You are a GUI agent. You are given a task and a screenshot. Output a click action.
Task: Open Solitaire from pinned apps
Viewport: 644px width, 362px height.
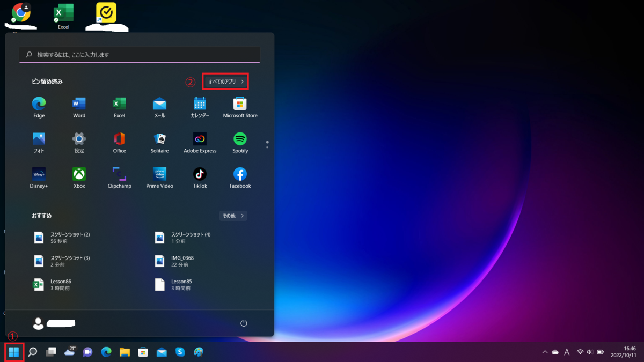[x=159, y=143]
